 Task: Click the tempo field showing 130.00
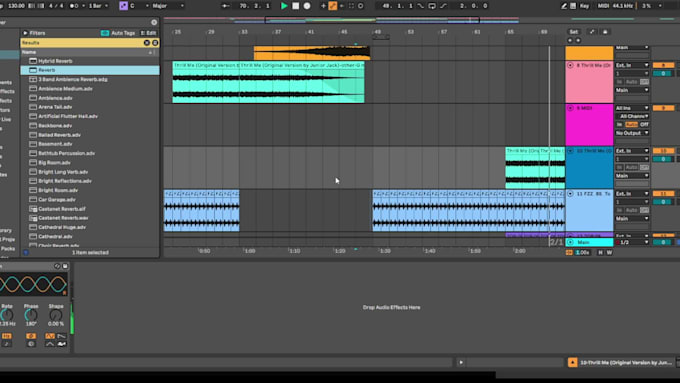16,6
